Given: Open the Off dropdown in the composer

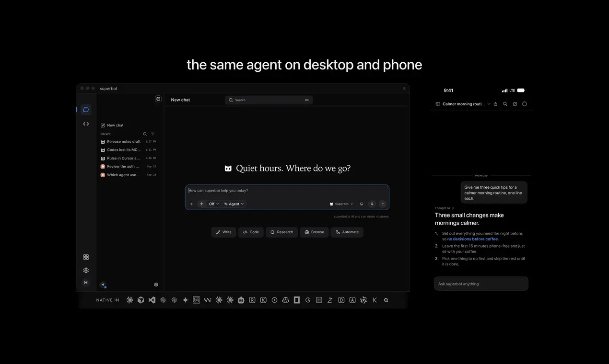Looking at the screenshot, I should [214, 204].
